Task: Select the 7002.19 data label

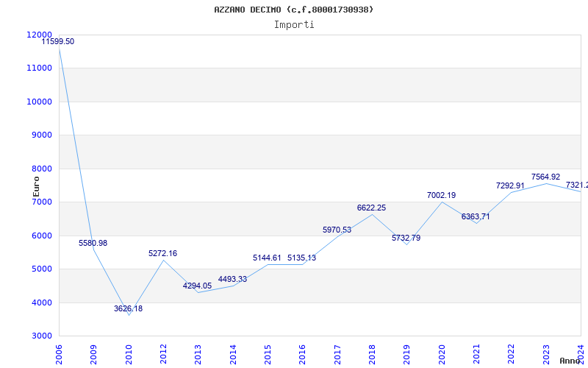Action: coord(441,196)
